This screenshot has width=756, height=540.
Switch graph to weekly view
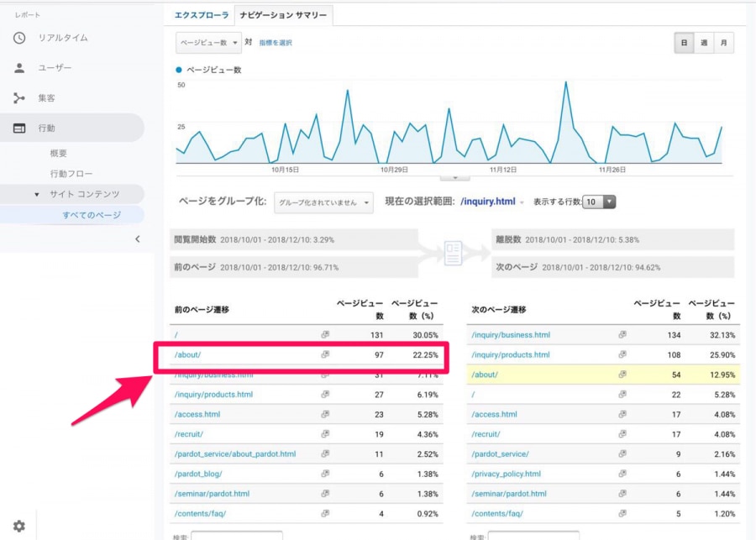click(x=703, y=43)
